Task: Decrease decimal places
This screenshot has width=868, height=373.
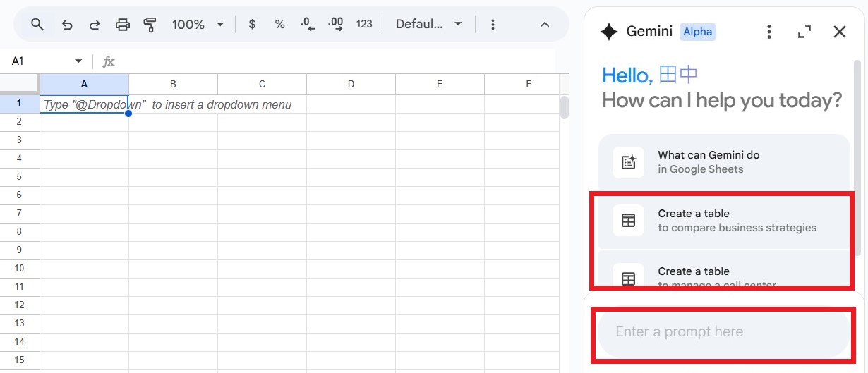Action: [x=308, y=25]
